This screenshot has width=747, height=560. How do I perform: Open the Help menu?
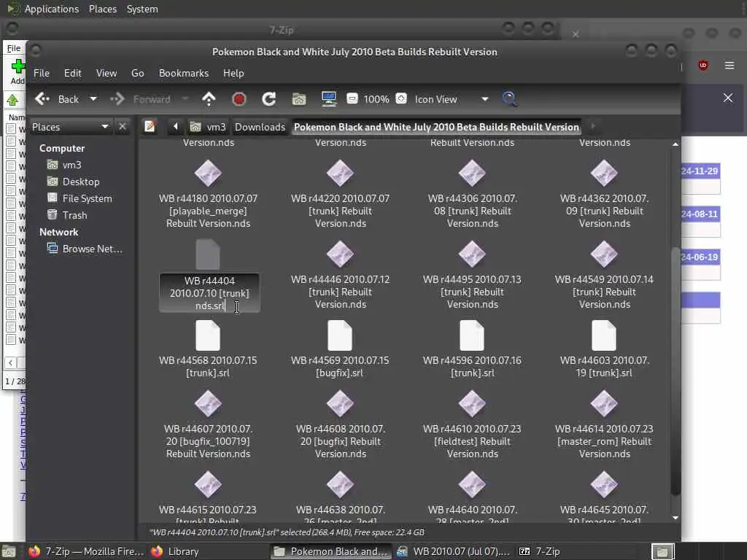click(x=233, y=73)
